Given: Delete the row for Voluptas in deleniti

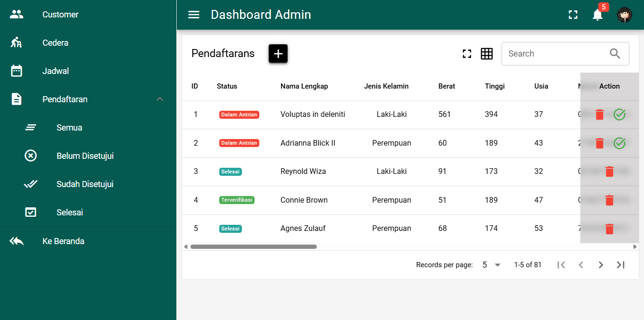Looking at the screenshot, I should [x=599, y=115].
